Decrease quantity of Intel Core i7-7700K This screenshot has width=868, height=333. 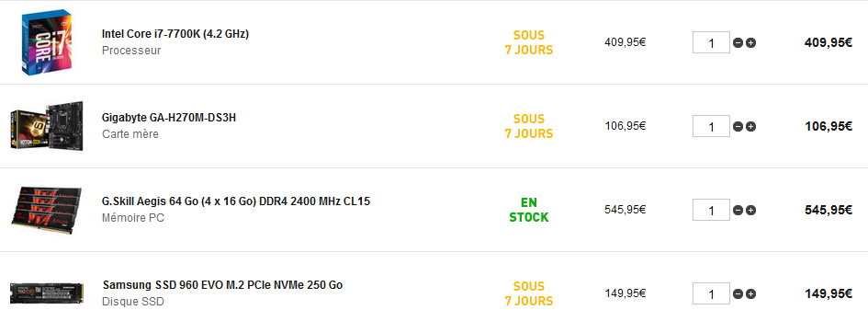point(738,42)
